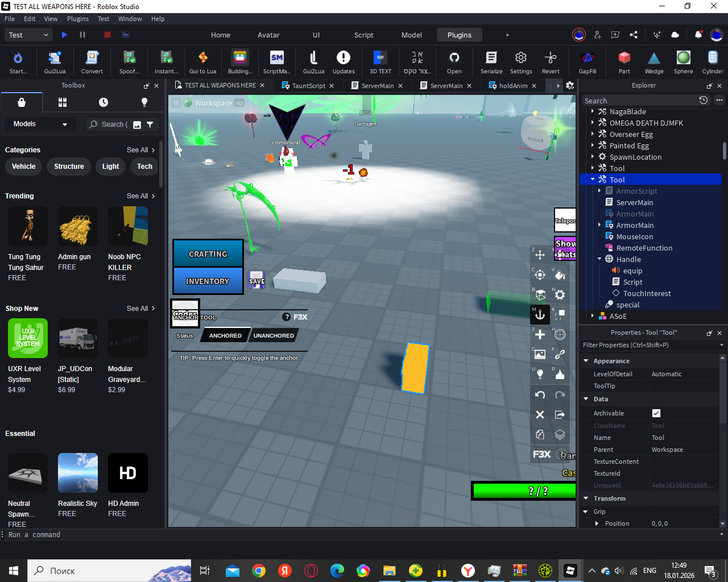The image size is (728, 582).
Task: Collapse the Data properties section
Action: coord(586,399)
